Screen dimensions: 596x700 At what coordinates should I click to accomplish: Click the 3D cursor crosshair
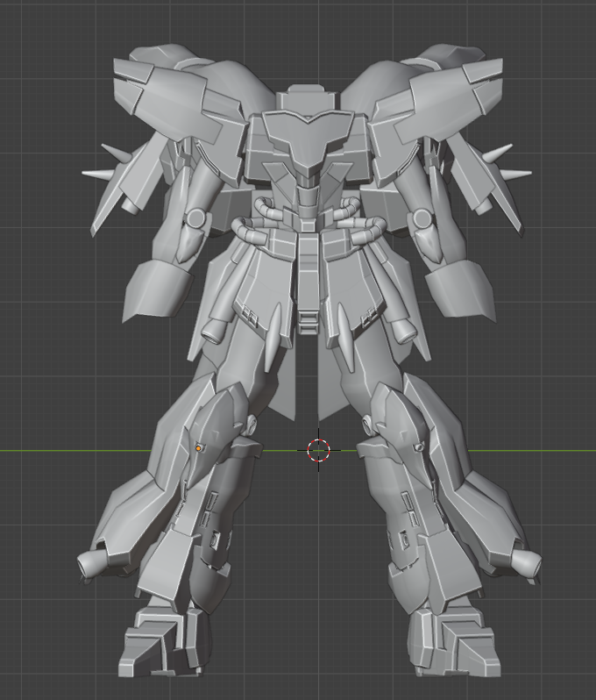(x=319, y=451)
